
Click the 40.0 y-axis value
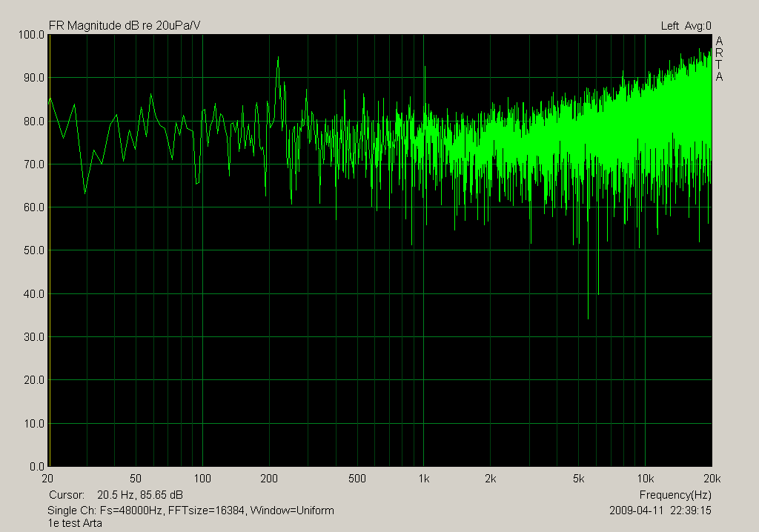(34, 294)
